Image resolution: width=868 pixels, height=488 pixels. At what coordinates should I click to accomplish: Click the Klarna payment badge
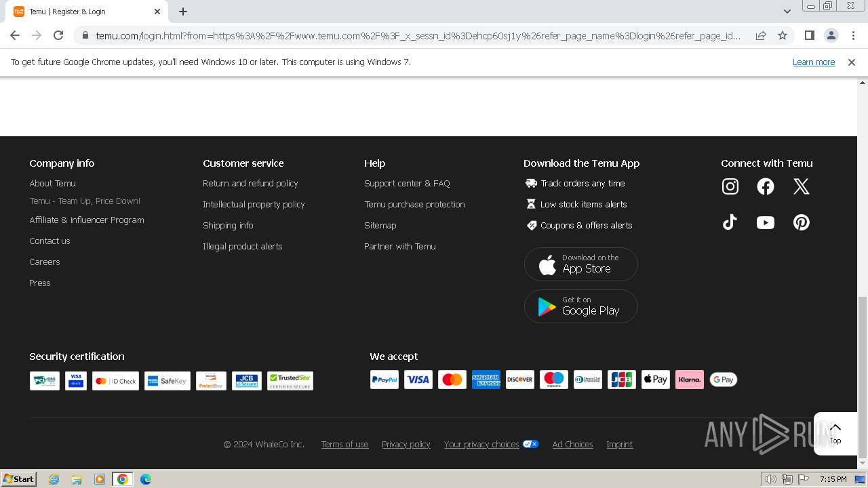[690, 380]
